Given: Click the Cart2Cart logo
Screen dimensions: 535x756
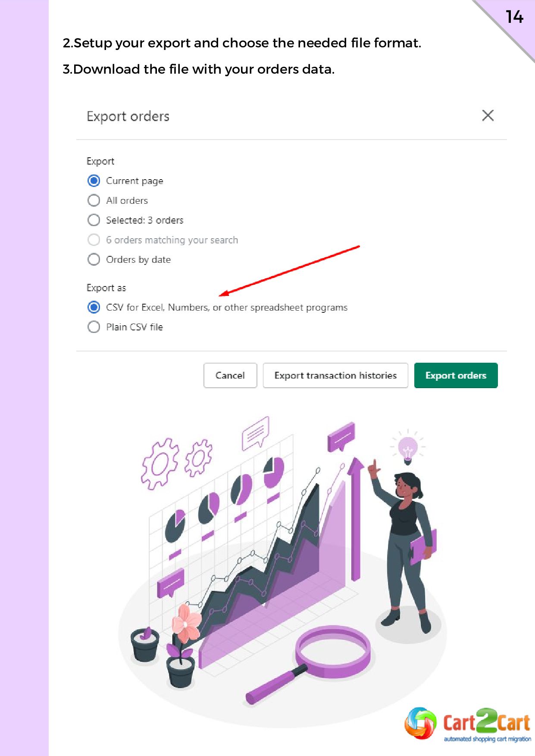Looking at the screenshot, I should (x=468, y=725).
